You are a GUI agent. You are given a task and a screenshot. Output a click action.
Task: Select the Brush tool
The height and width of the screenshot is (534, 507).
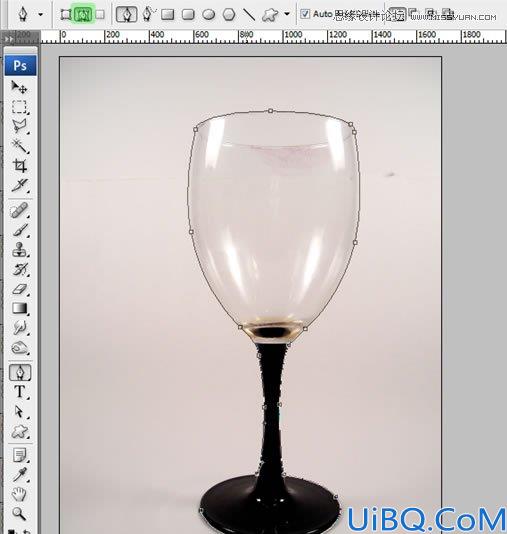pos(19,230)
